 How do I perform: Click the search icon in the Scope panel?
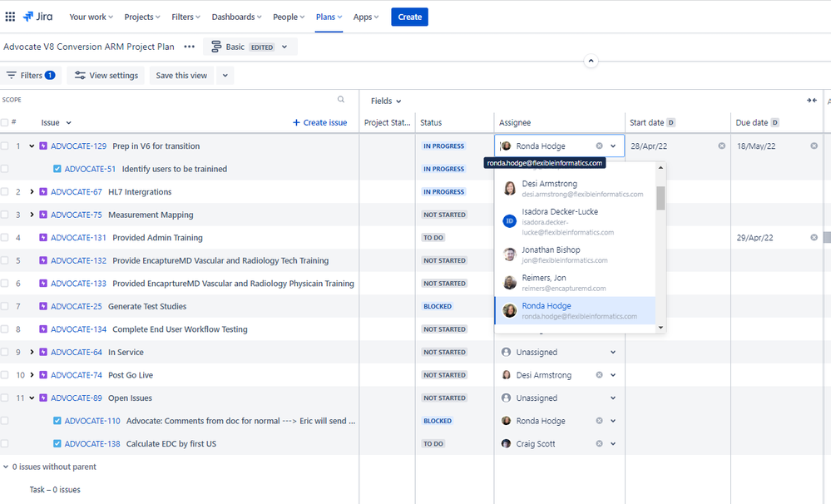[x=340, y=99]
